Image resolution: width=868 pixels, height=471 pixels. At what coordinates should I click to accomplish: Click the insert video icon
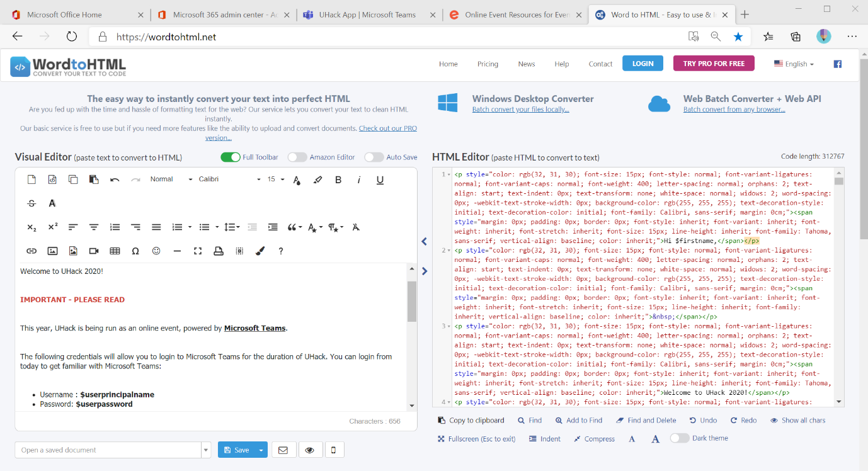[x=94, y=251]
